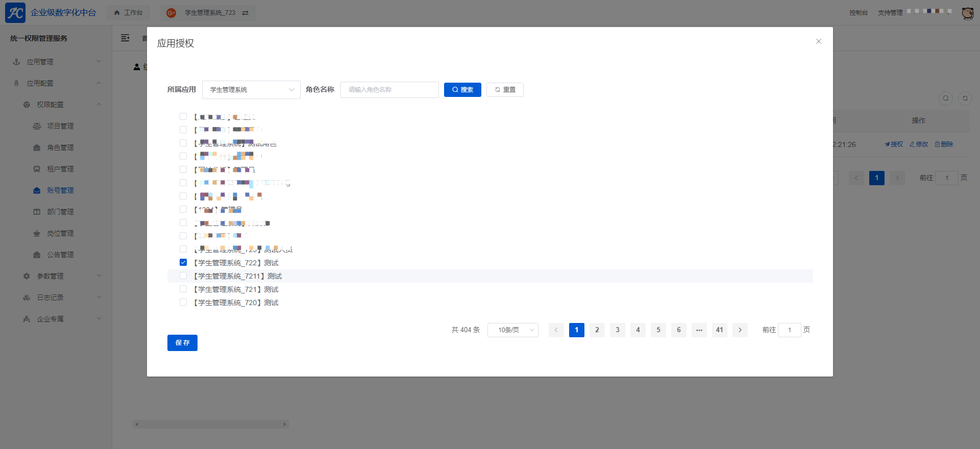Tick the 学生管理系统_720 测试 checkbox
The image size is (980, 449).
click(x=183, y=303)
